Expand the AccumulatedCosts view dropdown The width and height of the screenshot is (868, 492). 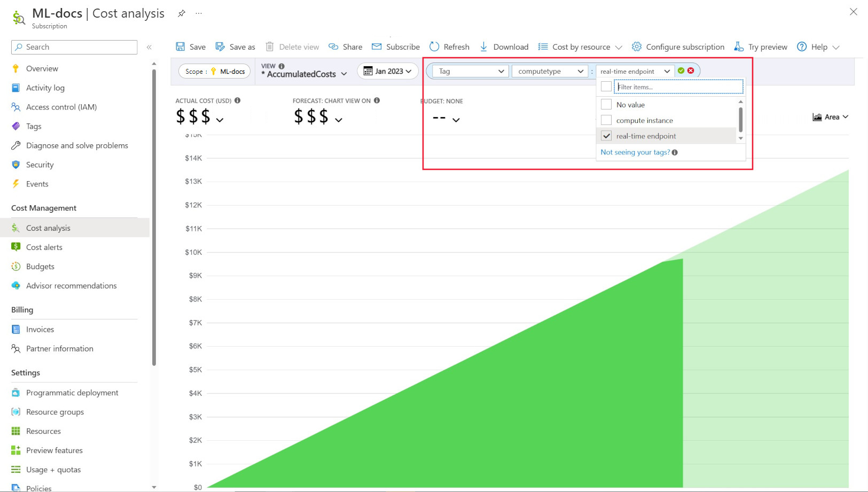pyautogui.click(x=304, y=74)
